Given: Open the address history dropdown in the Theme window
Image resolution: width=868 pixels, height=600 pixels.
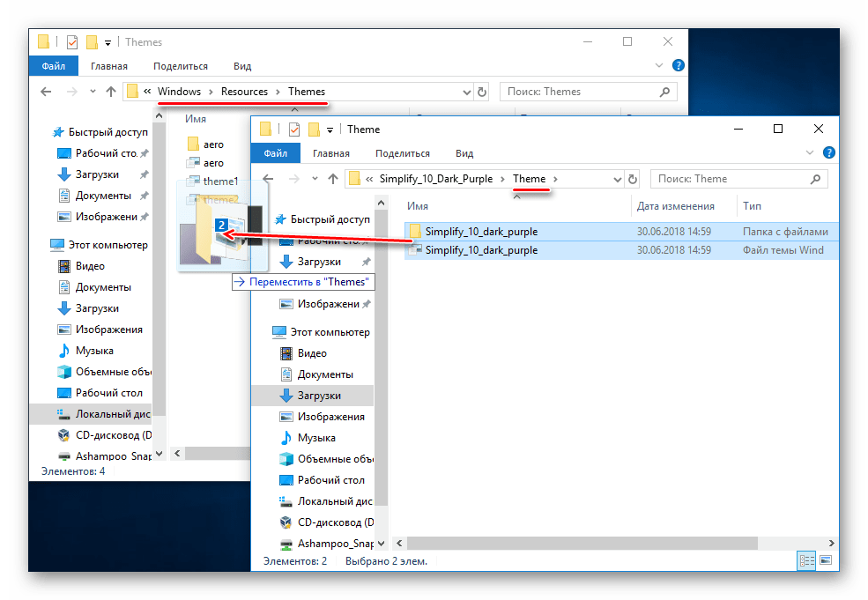Looking at the screenshot, I should (x=617, y=179).
